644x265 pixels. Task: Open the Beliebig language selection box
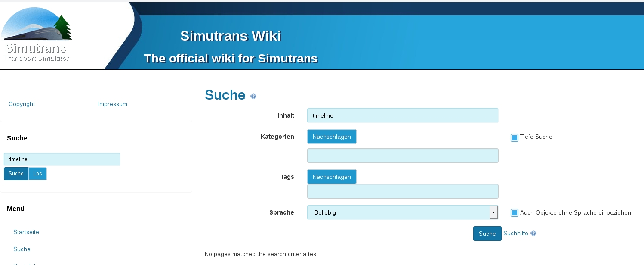[x=398, y=212]
